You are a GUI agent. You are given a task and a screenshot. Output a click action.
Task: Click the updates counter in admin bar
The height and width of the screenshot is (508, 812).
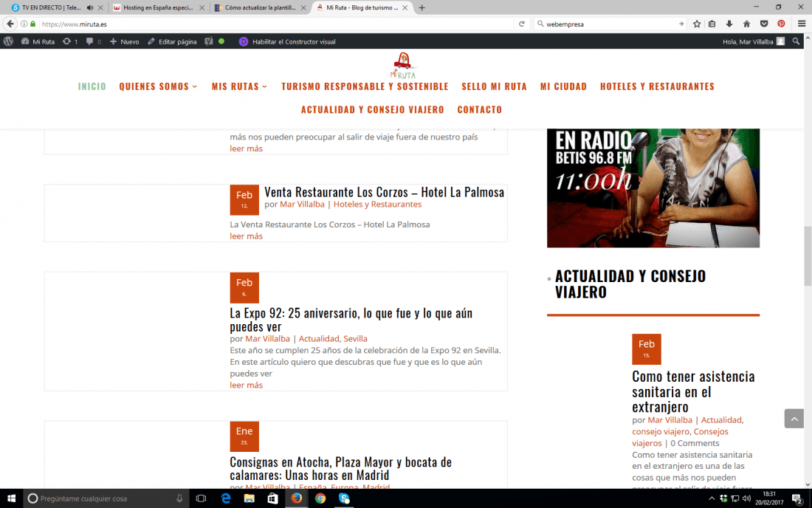point(70,41)
